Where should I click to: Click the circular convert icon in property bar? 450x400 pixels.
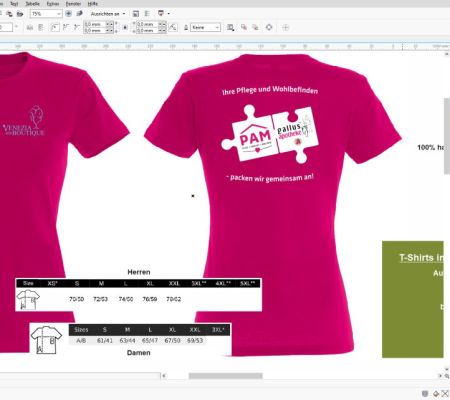[269, 27]
